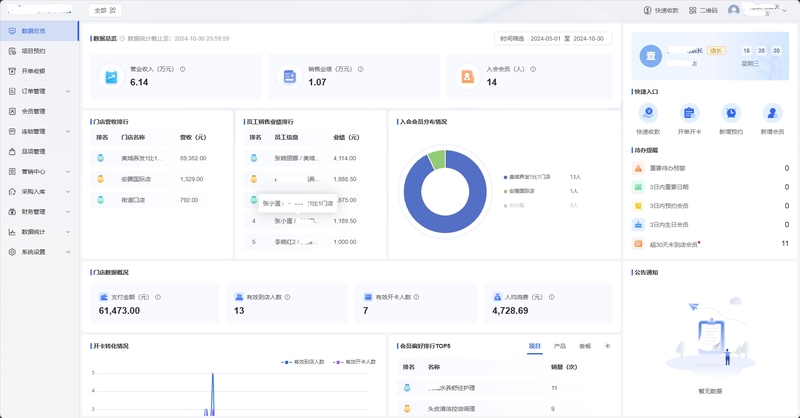The width and height of the screenshot is (800, 418).
Task: Click the 4,728.69 人均消费 value
Action: (x=510, y=311)
